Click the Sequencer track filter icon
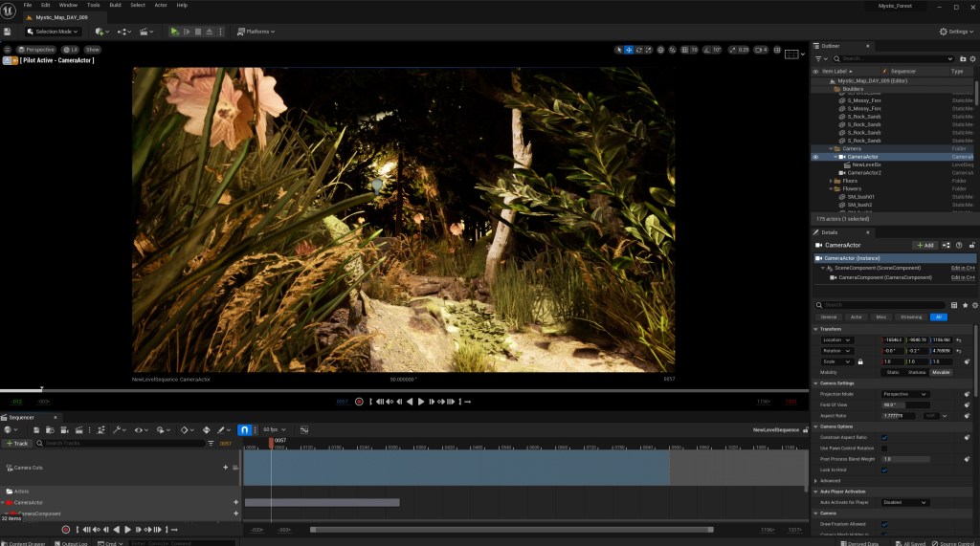The width and height of the screenshot is (980, 546). tap(212, 444)
